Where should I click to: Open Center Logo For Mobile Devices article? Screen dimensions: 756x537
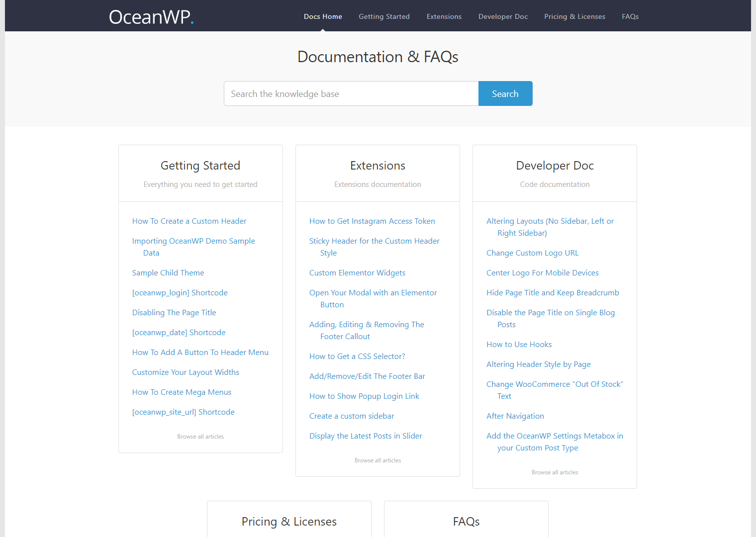543,273
